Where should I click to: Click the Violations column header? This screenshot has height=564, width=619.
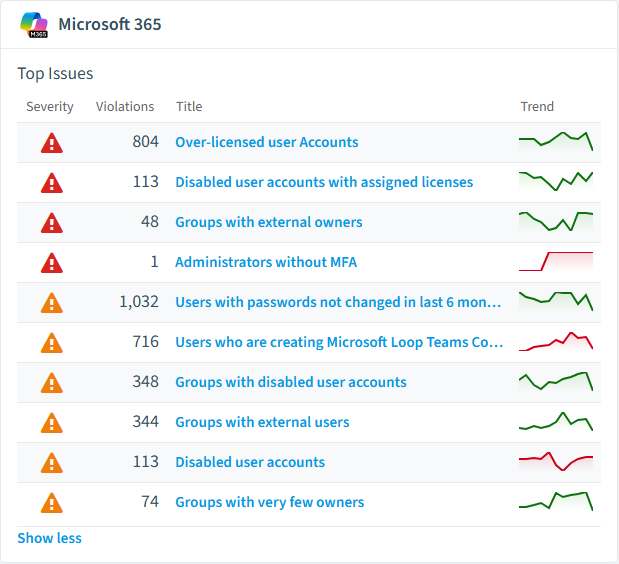(125, 107)
